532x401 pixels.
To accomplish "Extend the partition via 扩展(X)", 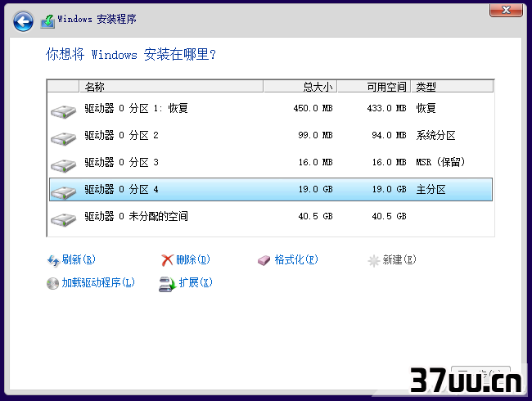I will (196, 282).
